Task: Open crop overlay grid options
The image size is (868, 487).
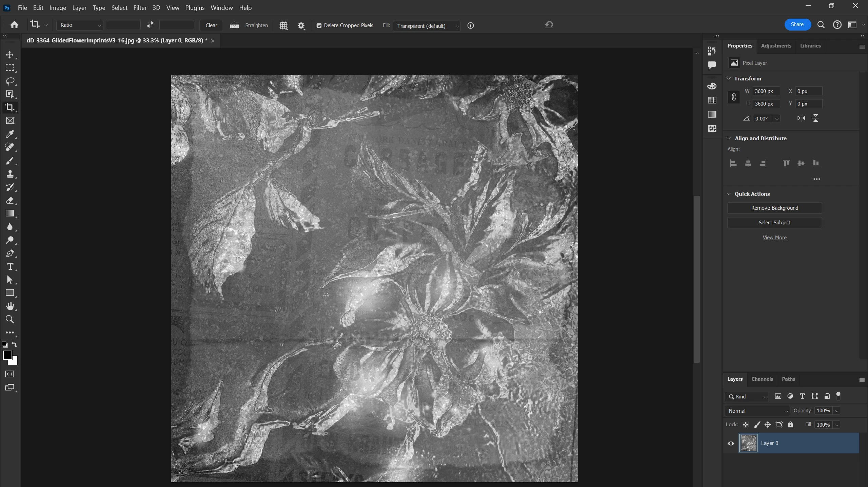Action: (283, 26)
